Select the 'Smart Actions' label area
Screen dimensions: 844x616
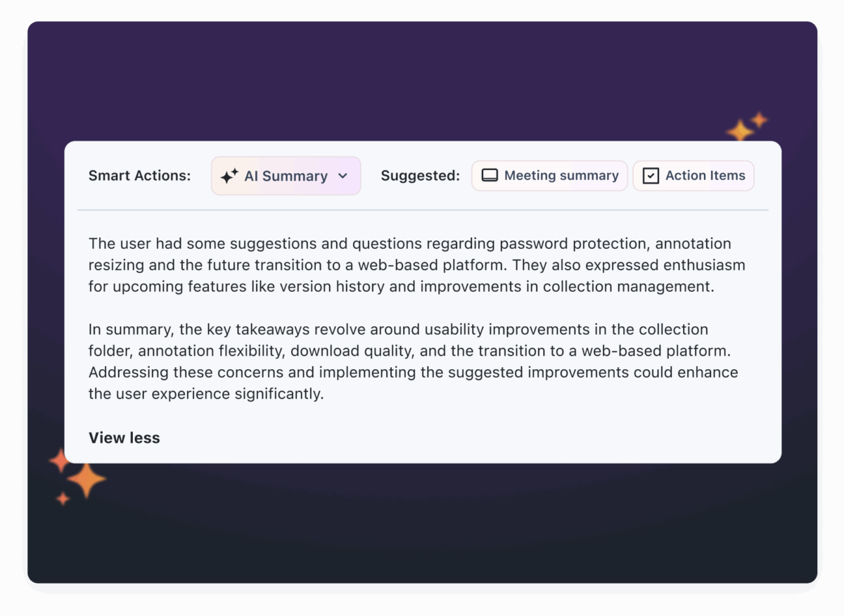point(139,176)
